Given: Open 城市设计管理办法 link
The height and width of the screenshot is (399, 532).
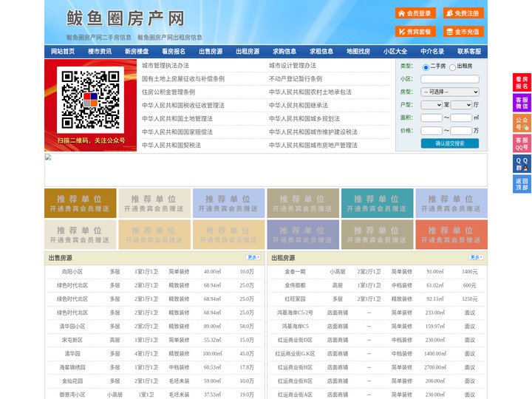Looking at the screenshot, I should 293,66.
